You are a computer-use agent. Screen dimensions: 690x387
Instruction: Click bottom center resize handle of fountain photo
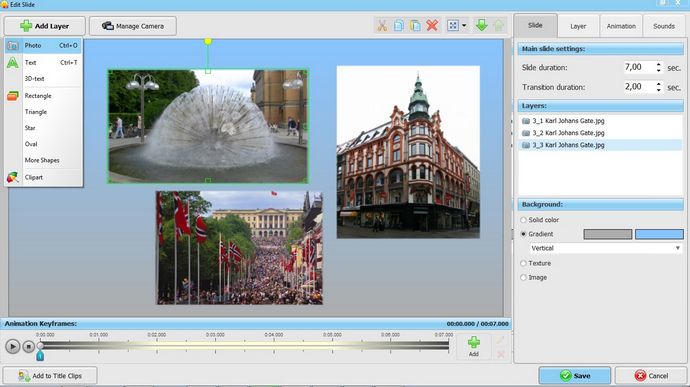tap(208, 181)
